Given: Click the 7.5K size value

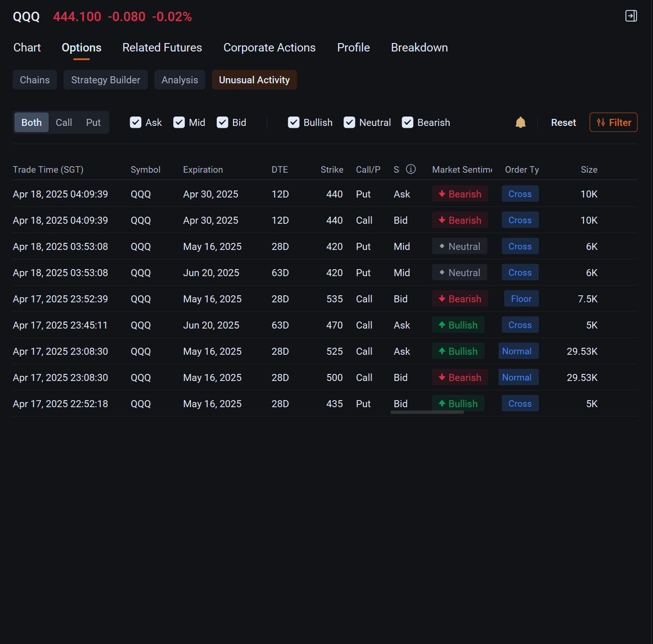Looking at the screenshot, I should click(587, 299).
